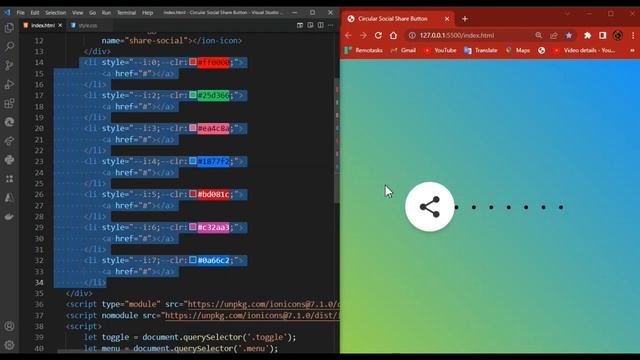Open the Extensions view
The height and width of the screenshot is (360, 640).
(9, 103)
